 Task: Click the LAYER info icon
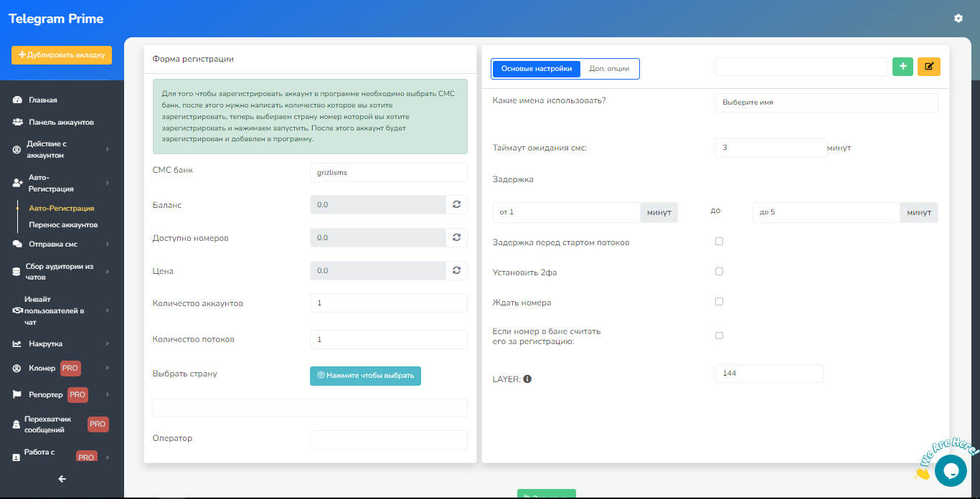(527, 379)
